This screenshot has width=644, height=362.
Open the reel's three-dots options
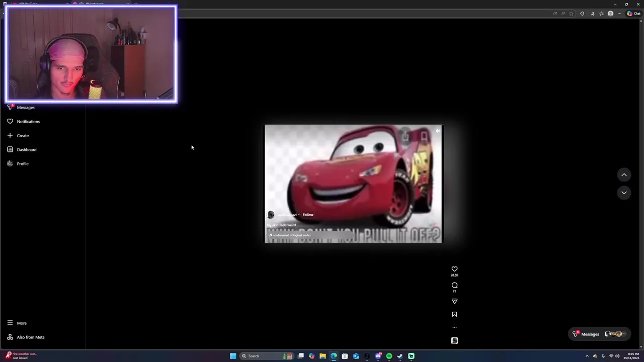(454, 327)
